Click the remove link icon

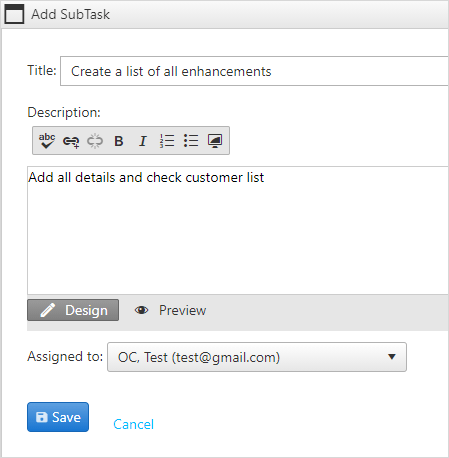(x=95, y=141)
